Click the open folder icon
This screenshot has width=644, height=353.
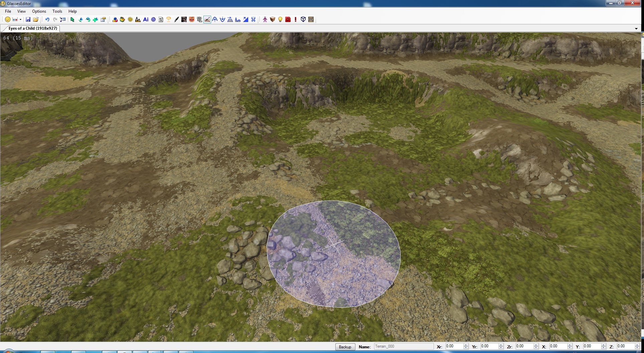[x=36, y=20]
